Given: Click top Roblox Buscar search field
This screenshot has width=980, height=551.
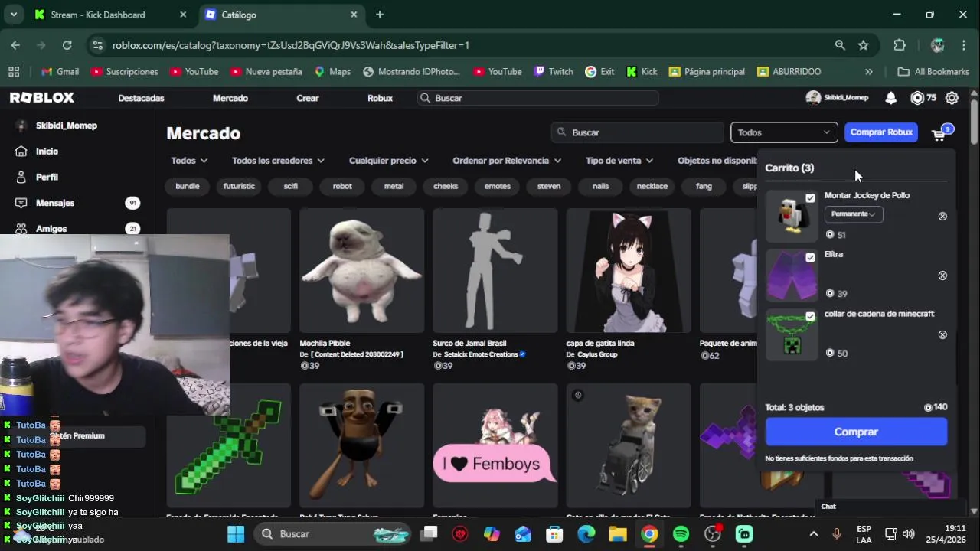Looking at the screenshot, I should coord(538,98).
